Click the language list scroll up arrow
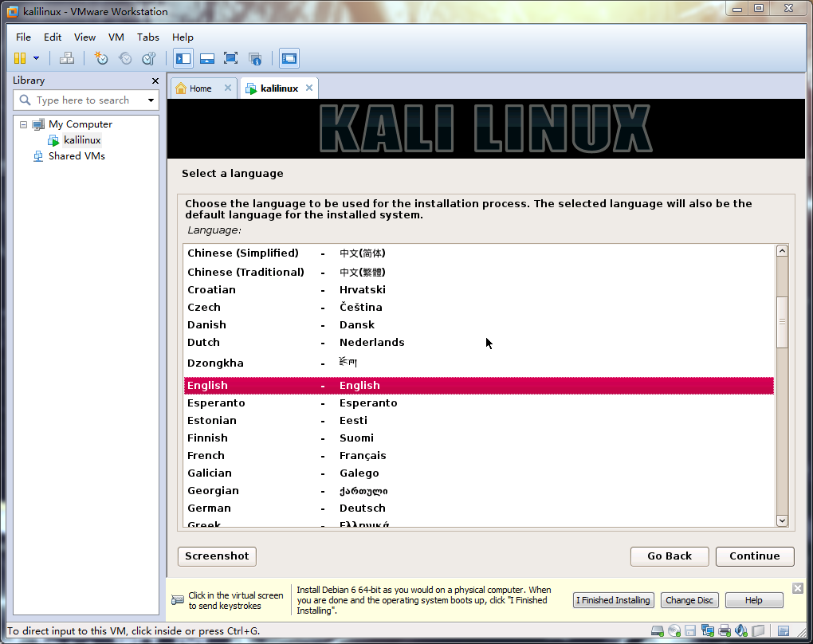The height and width of the screenshot is (644, 813). [x=782, y=251]
